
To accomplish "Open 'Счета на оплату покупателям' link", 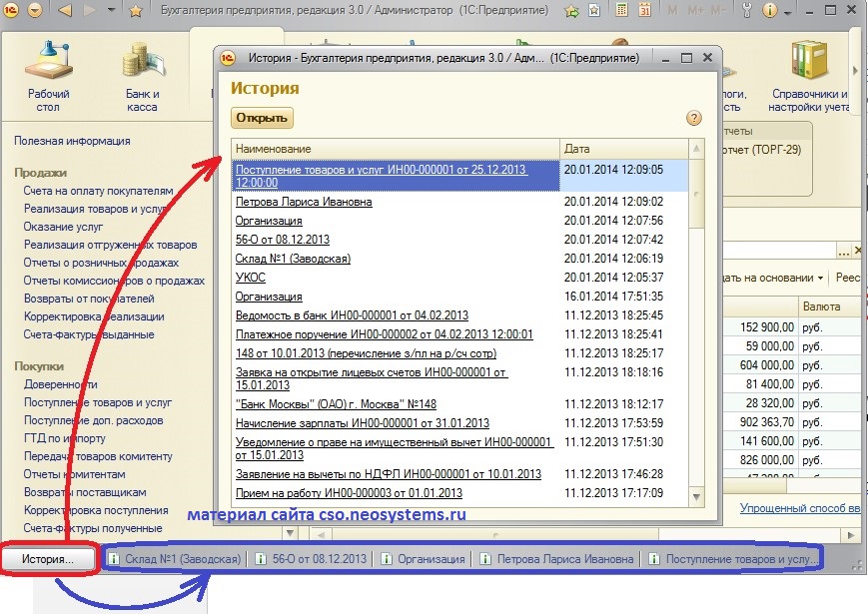I will [98, 191].
